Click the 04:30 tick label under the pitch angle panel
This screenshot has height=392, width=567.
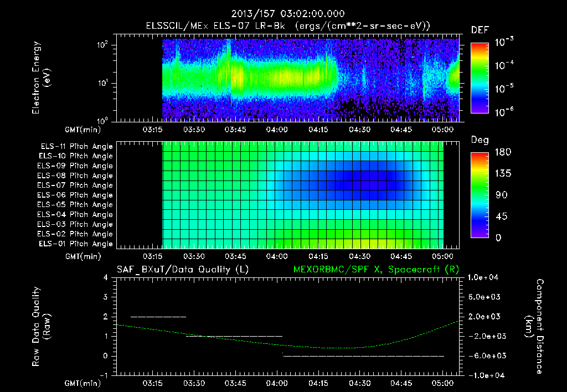point(360,256)
